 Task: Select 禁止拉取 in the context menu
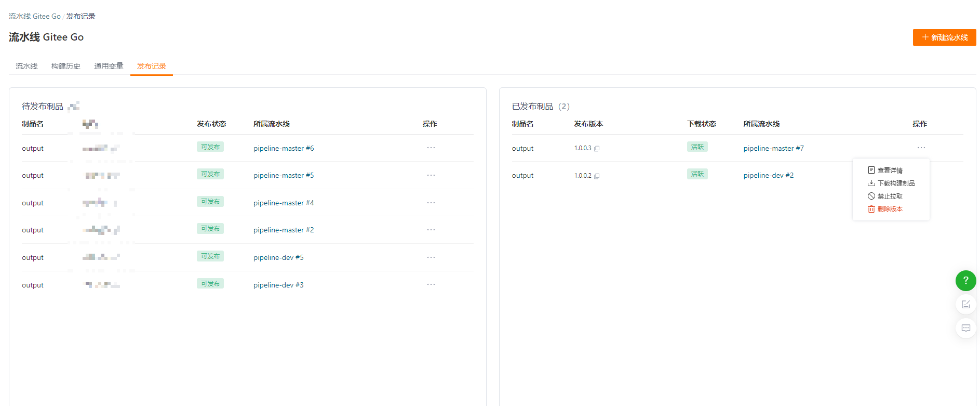click(885, 197)
